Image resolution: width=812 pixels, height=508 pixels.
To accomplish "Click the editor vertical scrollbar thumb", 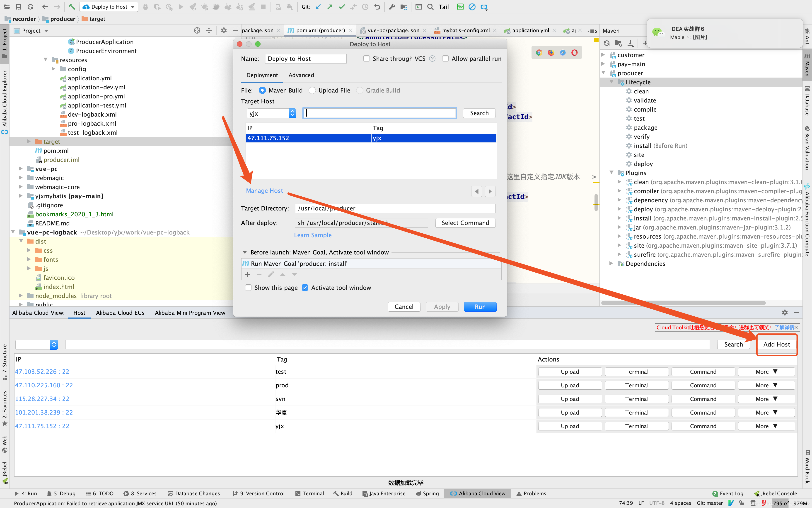I will [596, 203].
